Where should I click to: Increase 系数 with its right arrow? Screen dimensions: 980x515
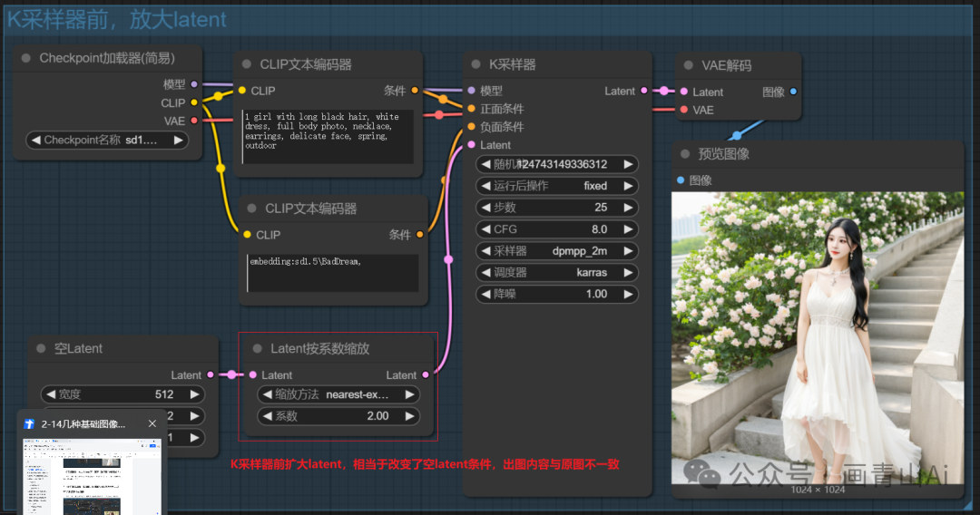(409, 416)
